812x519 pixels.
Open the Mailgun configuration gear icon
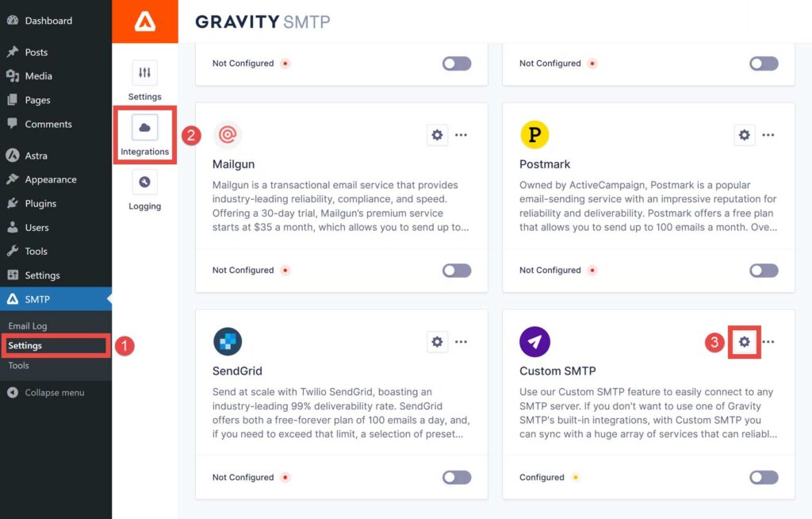coord(437,135)
